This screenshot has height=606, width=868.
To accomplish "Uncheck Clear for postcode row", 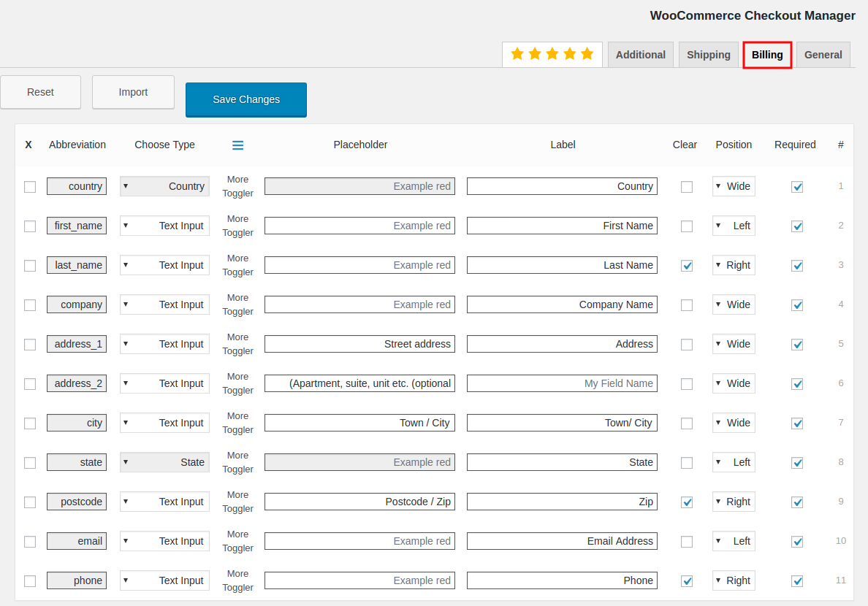I will [x=687, y=502].
